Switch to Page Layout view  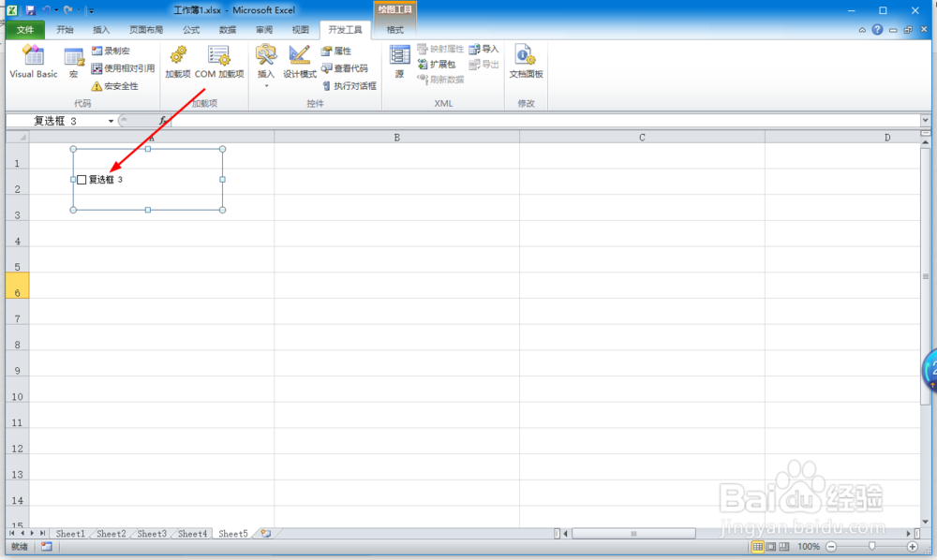pyautogui.click(x=771, y=547)
